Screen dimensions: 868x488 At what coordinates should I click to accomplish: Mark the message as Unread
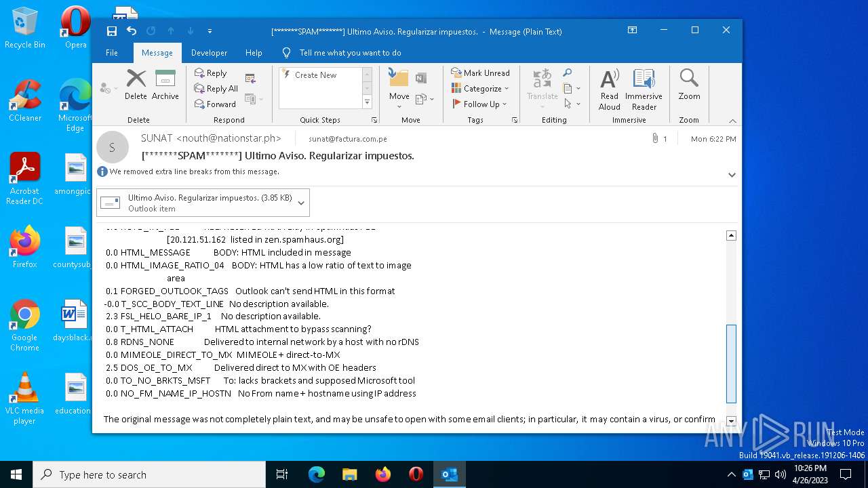[x=480, y=73]
